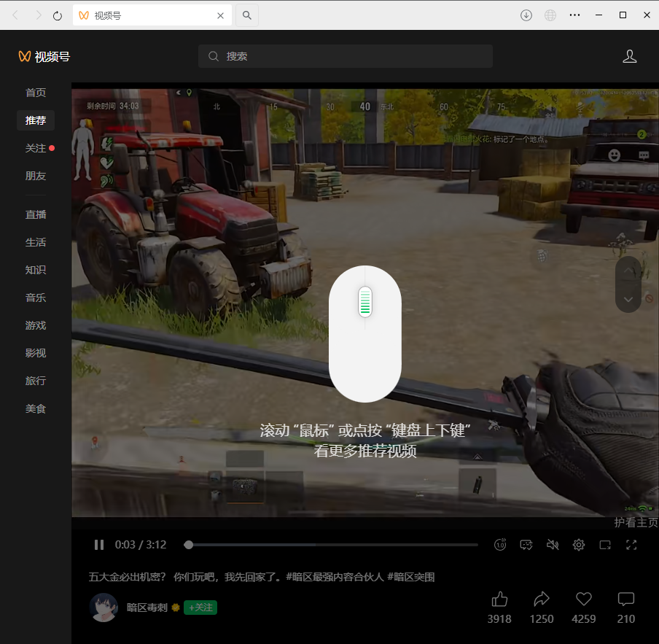Click the 3918 likes count
The width and height of the screenshot is (659, 644).
[499, 618]
